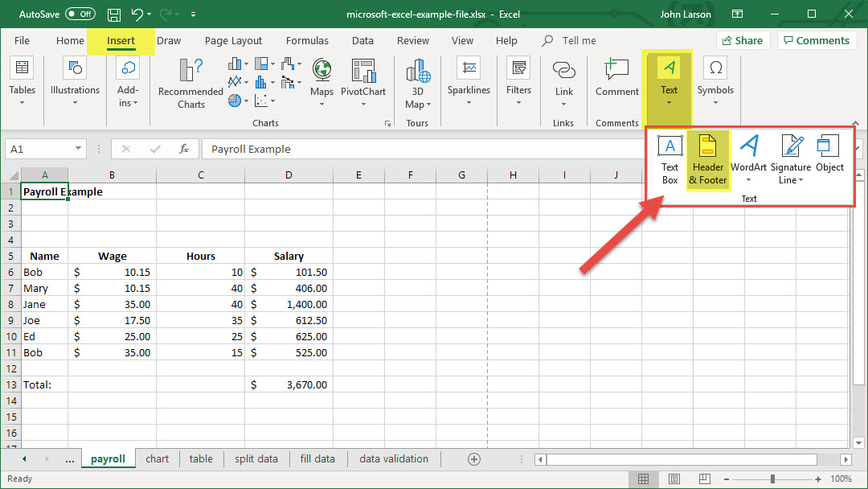This screenshot has width=868, height=489.
Task: Open the Name Box dropdown arrow
Action: [x=79, y=149]
